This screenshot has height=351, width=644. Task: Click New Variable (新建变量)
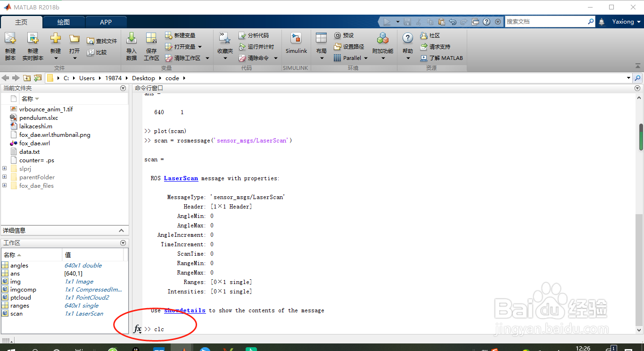point(180,35)
